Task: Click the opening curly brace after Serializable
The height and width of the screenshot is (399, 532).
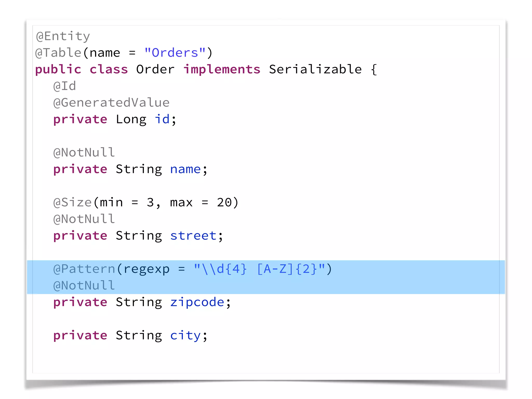Action: click(x=374, y=70)
